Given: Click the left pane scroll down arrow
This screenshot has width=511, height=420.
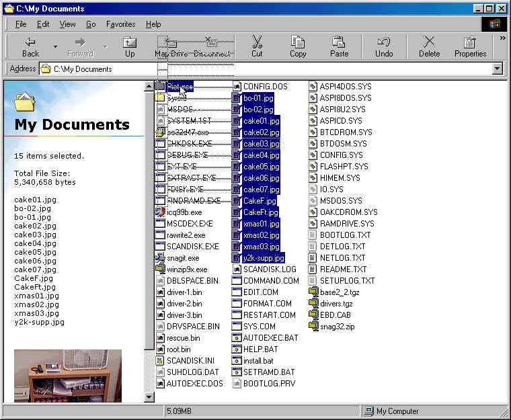Looking at the screenshot, I should pos(149,397).
